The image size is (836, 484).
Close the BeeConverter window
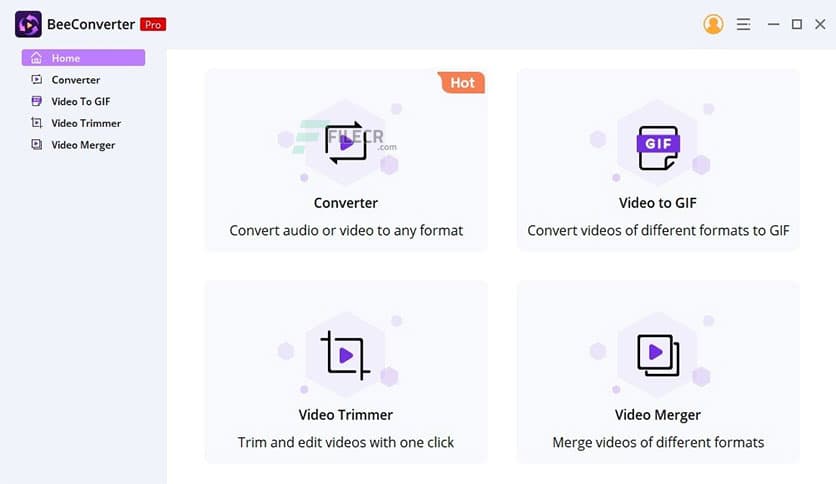[x=820, y=24]
